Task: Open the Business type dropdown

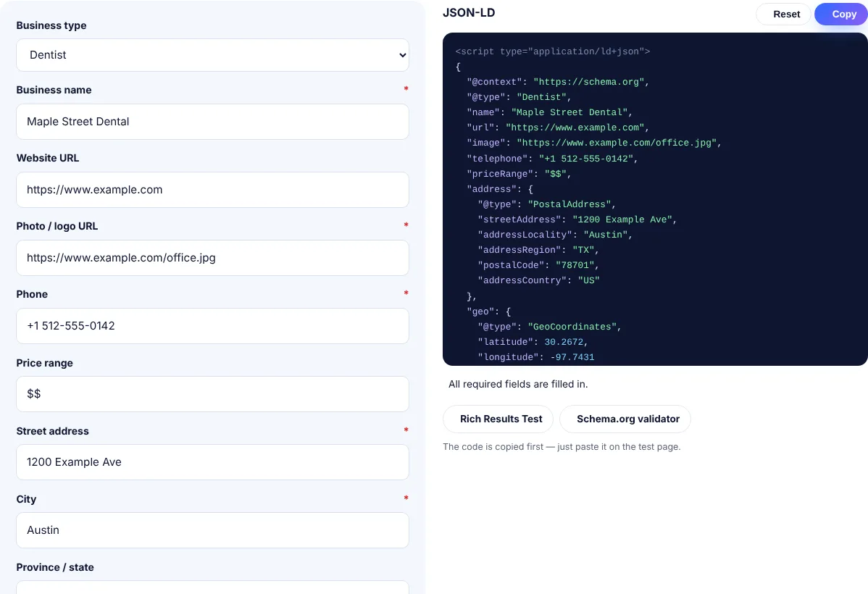Action: pyautogui.click(x=212, y=55)
